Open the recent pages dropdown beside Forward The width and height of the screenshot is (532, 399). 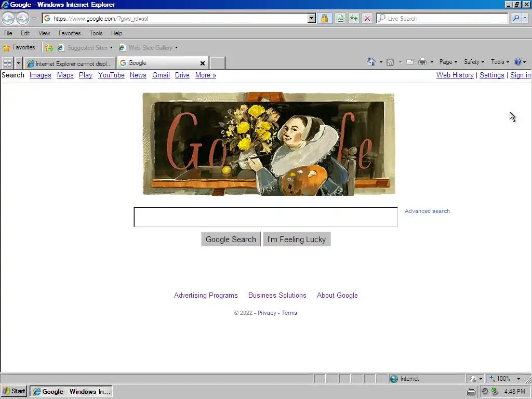(x=34, y=19)
